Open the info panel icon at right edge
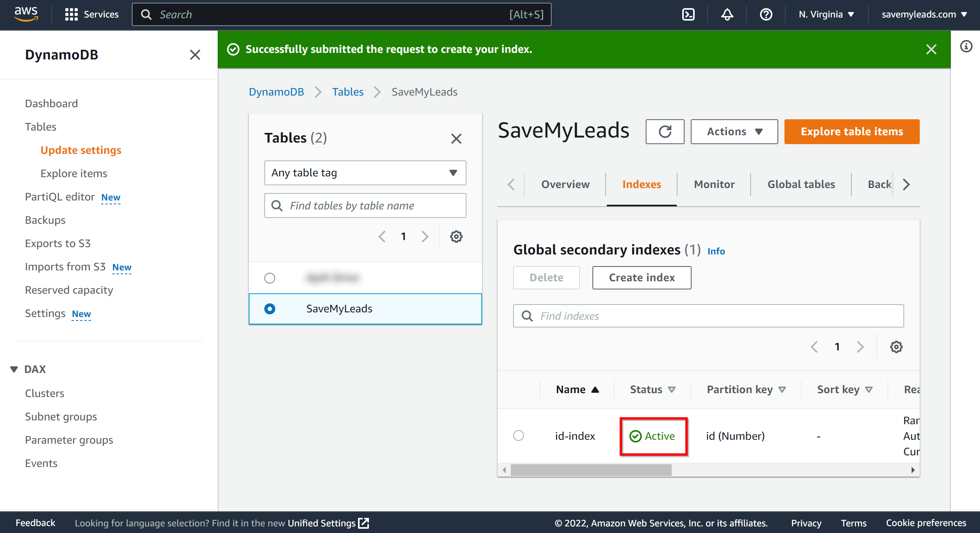The height and width of the screenshot is (533, 980). (x=966, y=47)
